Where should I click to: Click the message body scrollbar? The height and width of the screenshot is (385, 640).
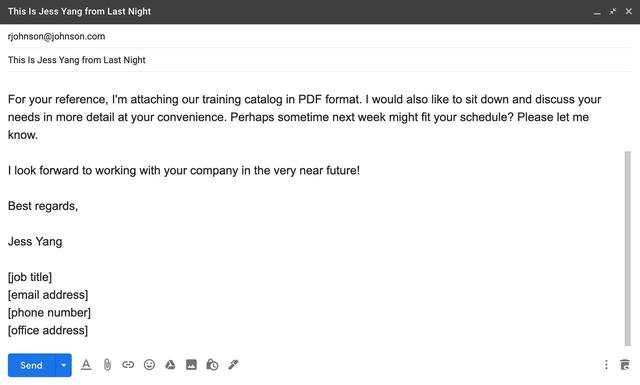[627, 248]
